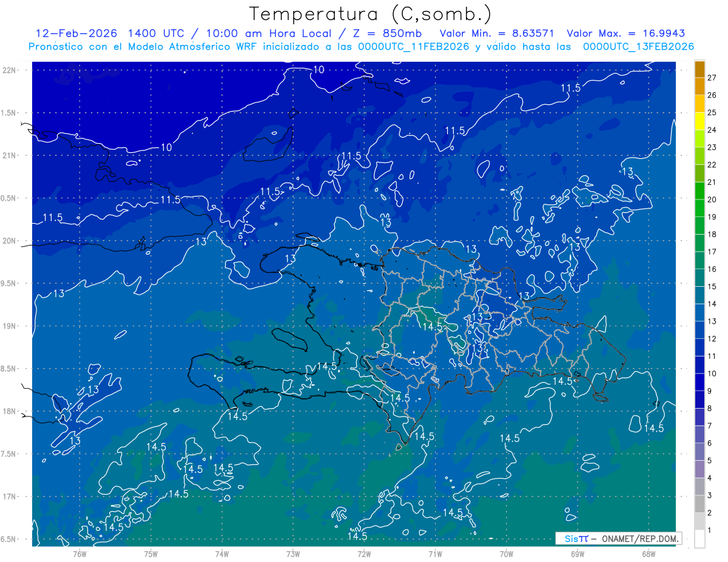Click the '21' label on the color scale
Screen dimensions: 728x562
pos(712,182)
